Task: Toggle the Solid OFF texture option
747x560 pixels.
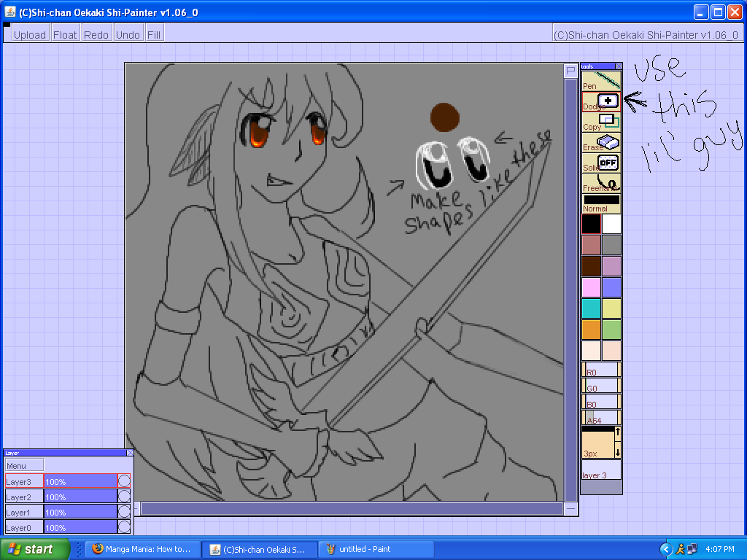Action: tap(601, 163)
